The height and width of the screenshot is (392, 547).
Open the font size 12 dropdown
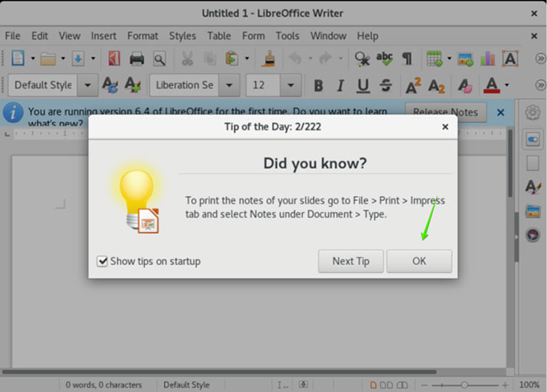290,85
